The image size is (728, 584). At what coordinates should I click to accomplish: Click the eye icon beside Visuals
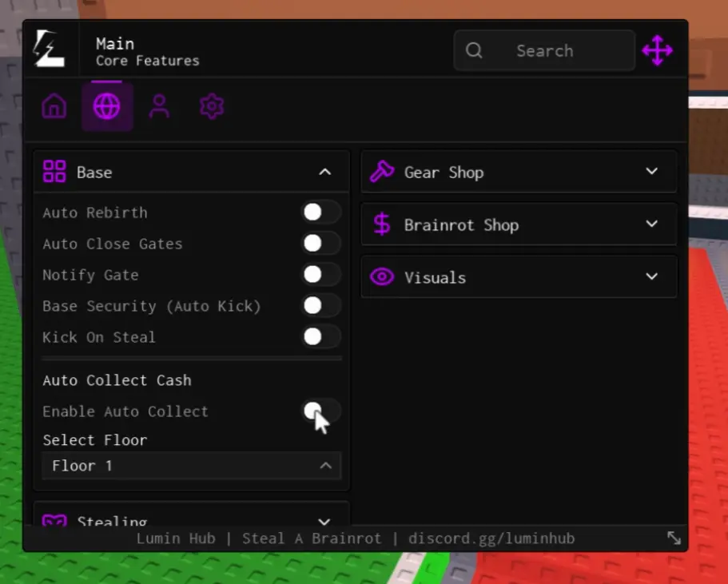(382, 277)
